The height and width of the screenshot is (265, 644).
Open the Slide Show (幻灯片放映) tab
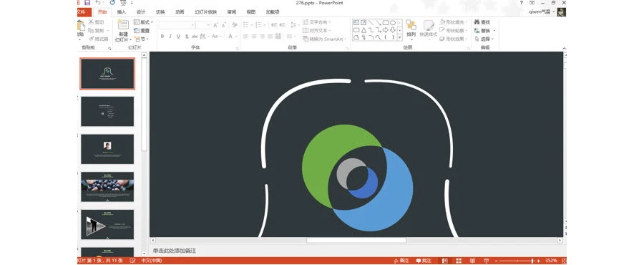206,12
